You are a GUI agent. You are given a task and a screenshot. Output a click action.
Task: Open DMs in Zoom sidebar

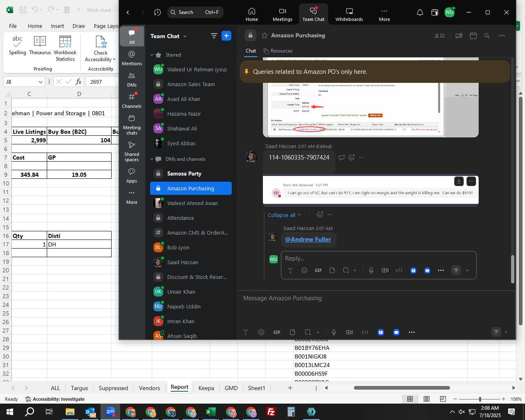[132, 79]
